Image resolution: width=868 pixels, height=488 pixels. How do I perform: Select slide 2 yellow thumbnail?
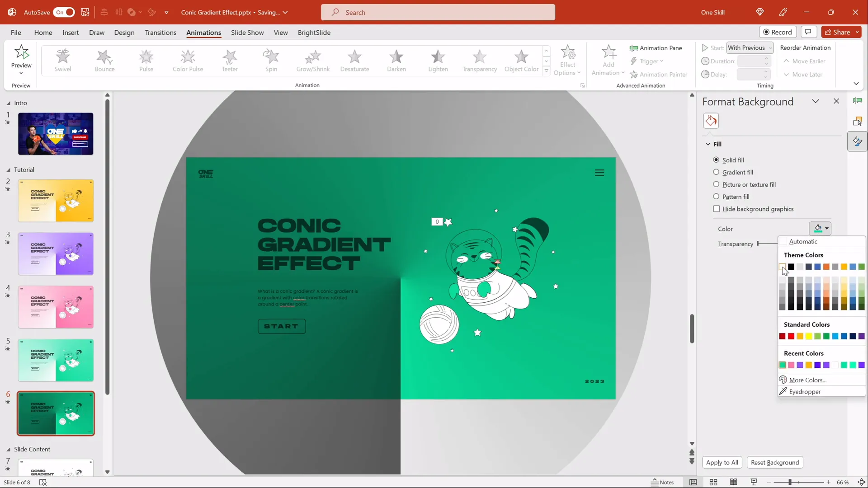pos(56,201)
